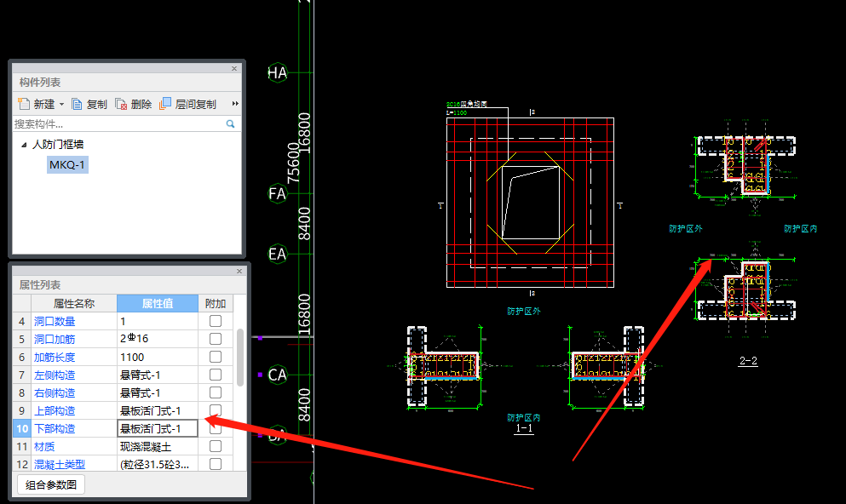Viewport: 846px width, 504px height.
Task: Select row number 10 in property list
Action: pyautogui.click(x=22, y=428)
